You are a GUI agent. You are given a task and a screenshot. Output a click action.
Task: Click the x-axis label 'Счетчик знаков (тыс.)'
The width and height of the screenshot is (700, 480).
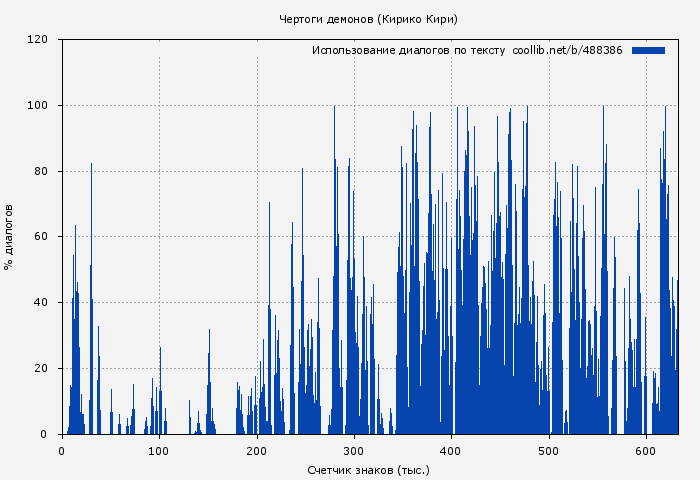tap(368, 469)
